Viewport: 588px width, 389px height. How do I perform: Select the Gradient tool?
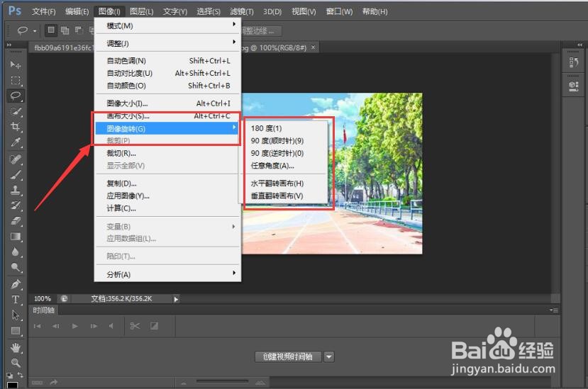[x=16, y=237]
